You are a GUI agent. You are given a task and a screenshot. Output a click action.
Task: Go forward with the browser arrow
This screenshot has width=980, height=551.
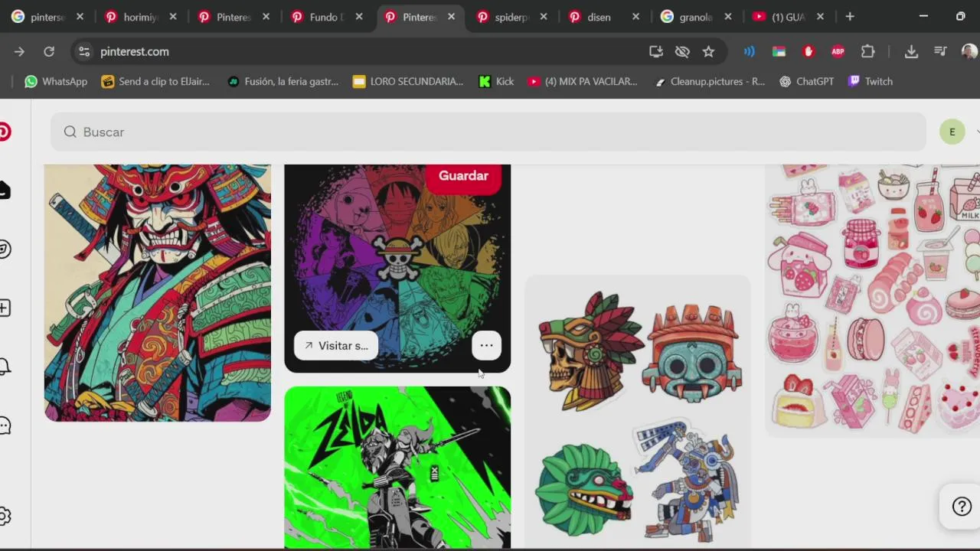[x=19, y=51]
